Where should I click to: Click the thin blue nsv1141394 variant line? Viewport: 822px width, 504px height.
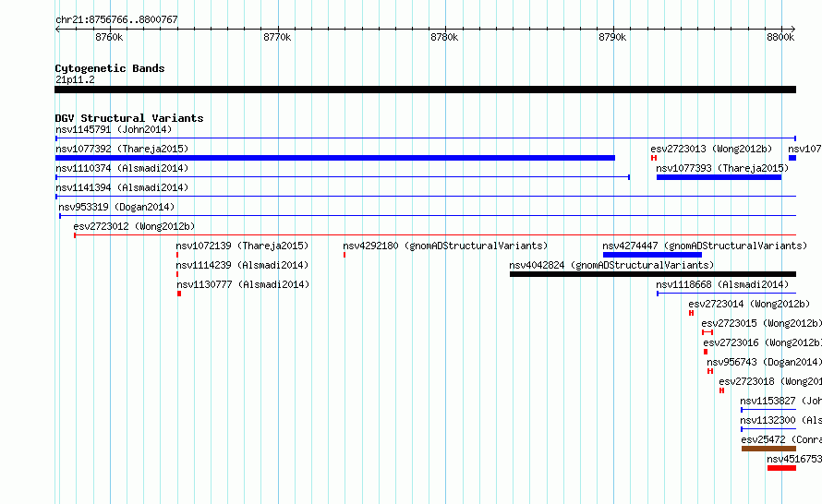(426, 197)
